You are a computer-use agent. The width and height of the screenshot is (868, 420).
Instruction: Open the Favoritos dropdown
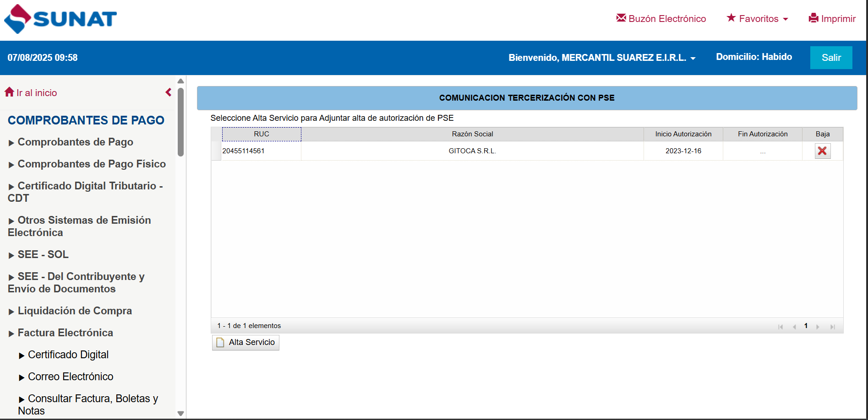(x=757, y=19)
